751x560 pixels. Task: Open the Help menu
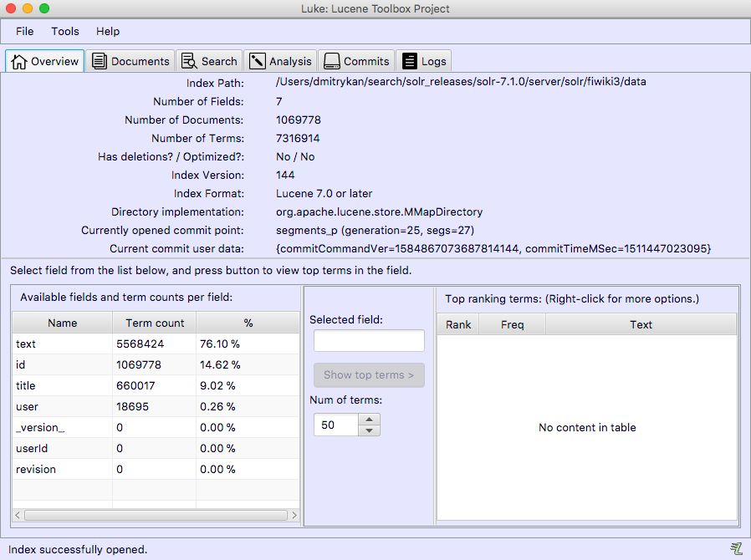click(x=108, y=32)
